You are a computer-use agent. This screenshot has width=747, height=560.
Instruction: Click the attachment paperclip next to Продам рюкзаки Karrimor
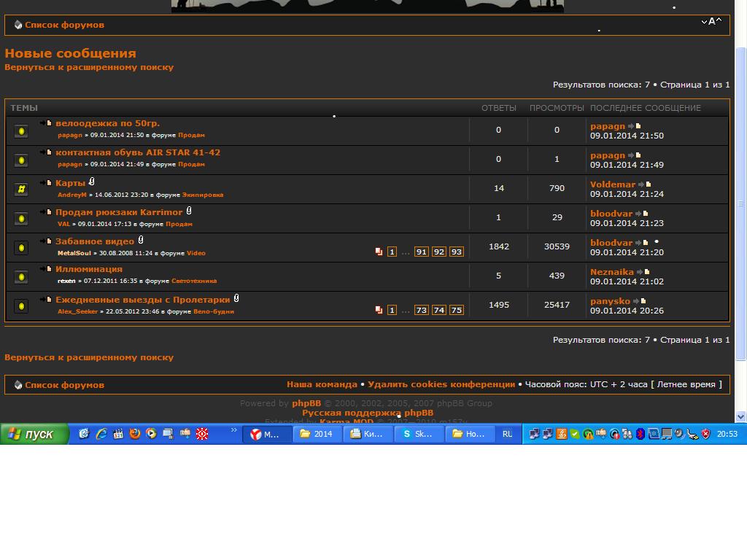tap(189, 211)
